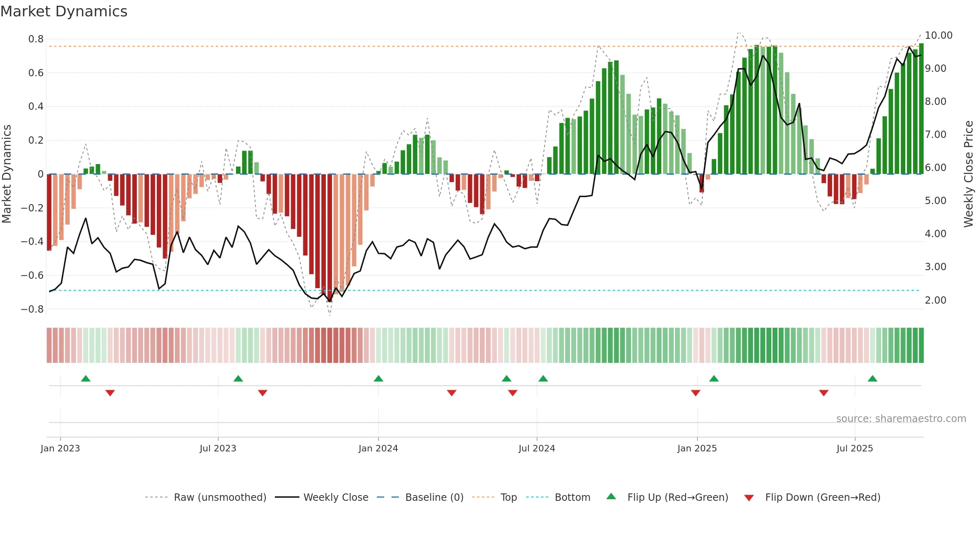Click the Bottom legend entry
980x551 pixels.
tap(558, 497)
